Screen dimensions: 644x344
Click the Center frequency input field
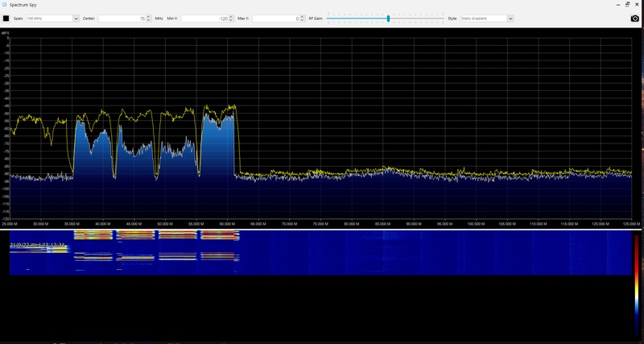click(122, 19)
